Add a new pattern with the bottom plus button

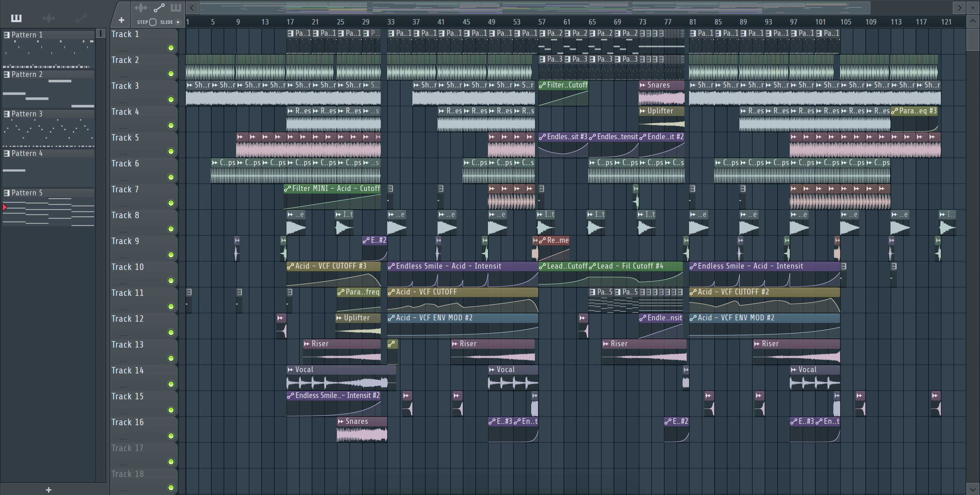click(48, 490)
